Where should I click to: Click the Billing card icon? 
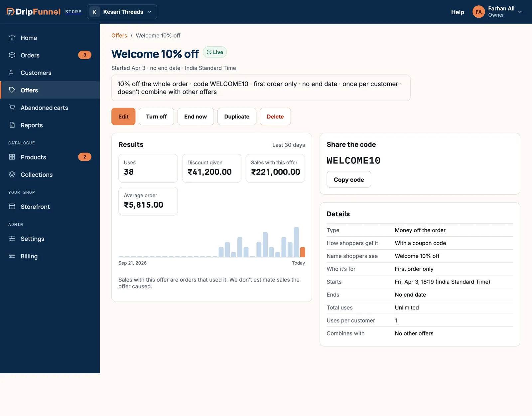[12, 256]
